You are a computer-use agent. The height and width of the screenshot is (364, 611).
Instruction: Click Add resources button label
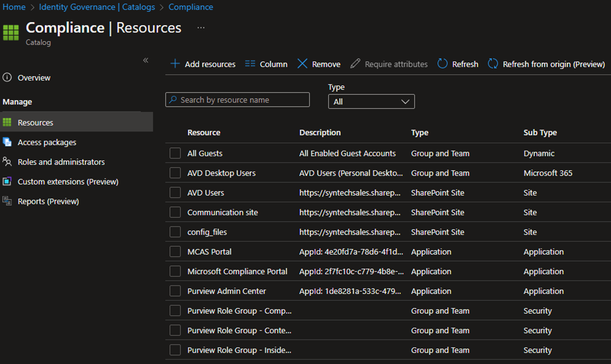coord(210,64)
